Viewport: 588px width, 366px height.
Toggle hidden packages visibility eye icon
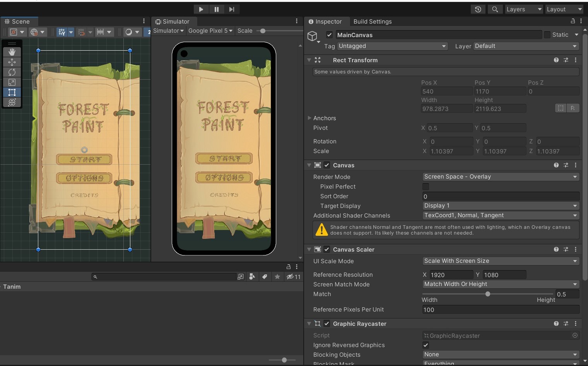[x=293, y=277]
